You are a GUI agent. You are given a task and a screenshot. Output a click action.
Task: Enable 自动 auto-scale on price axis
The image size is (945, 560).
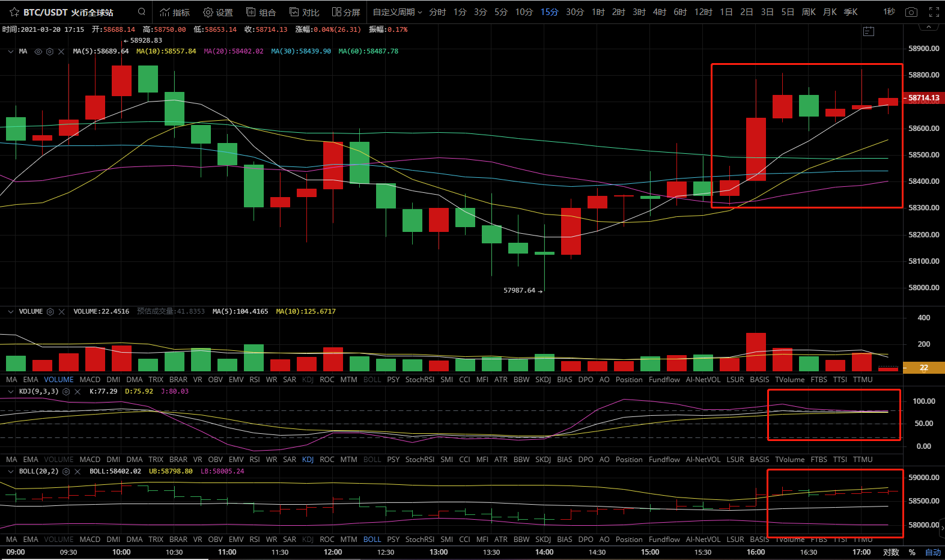point(933,552)
